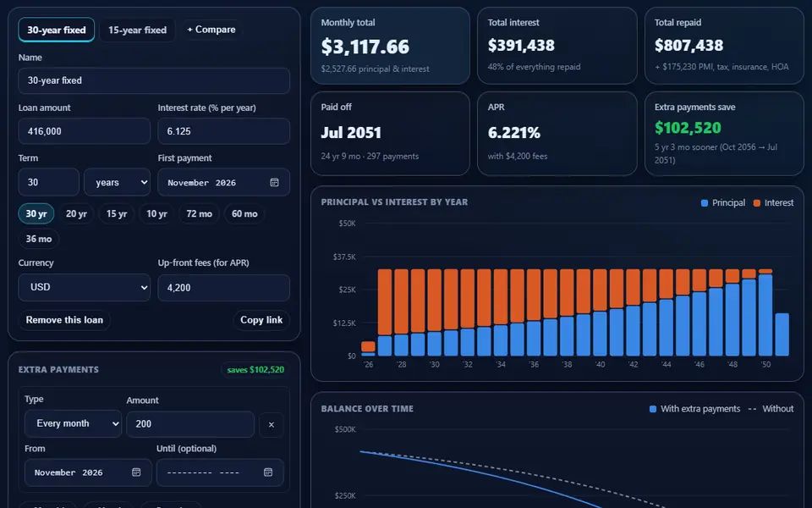Click the green $102,520 savings value

pos(688,128)
